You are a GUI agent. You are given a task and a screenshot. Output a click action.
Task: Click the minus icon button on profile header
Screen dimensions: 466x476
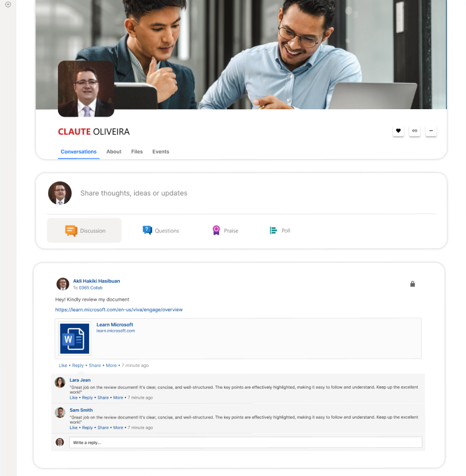pos(432,131)
